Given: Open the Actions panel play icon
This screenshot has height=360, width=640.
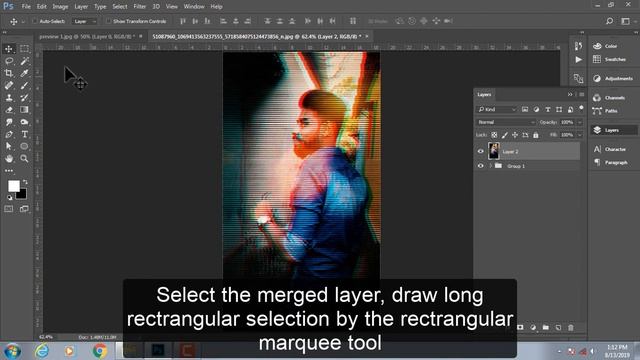Looking at the screenshot, I should pyautogui.click(x=578, y=60).
